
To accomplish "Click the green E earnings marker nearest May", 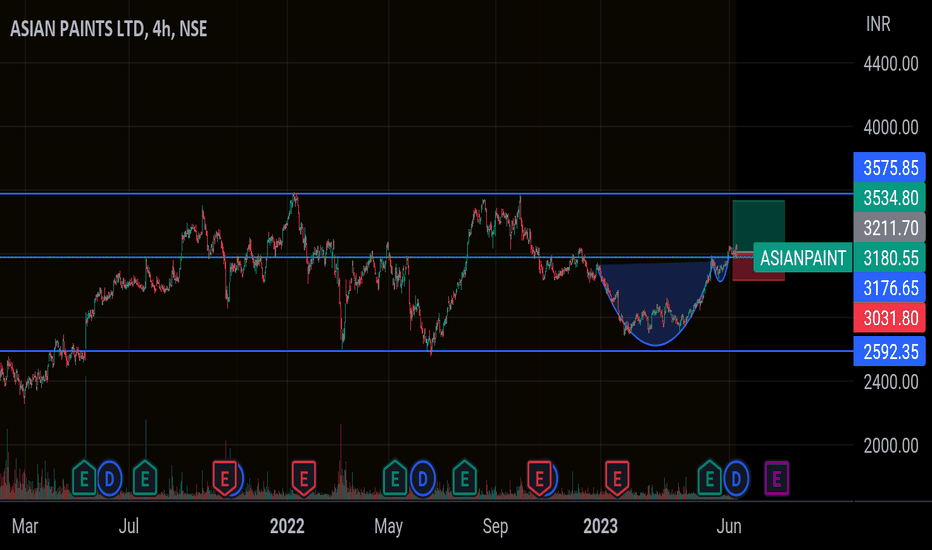I will tap(395, 478).
